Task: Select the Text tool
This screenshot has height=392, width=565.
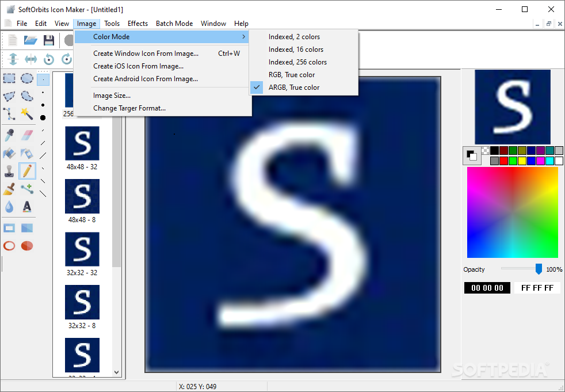Action: pyautogui.click(x=27, y=207)
